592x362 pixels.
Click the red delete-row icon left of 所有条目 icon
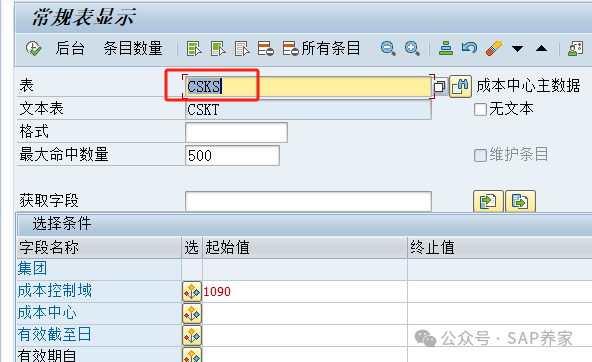click(x=266, y=49)
